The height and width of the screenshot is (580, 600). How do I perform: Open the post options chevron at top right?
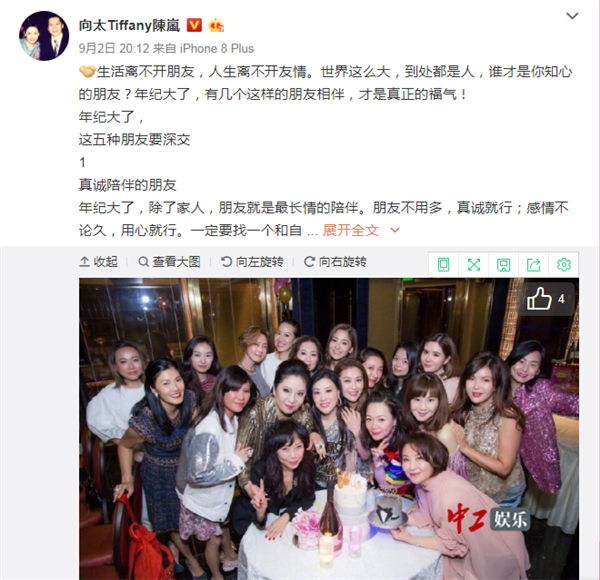(x=572, y=16)
